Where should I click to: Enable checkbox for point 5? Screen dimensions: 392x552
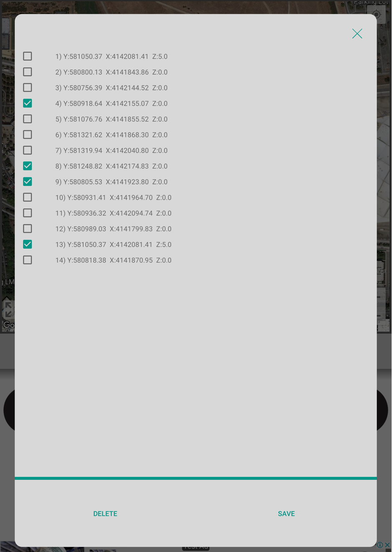pos(28,119)
